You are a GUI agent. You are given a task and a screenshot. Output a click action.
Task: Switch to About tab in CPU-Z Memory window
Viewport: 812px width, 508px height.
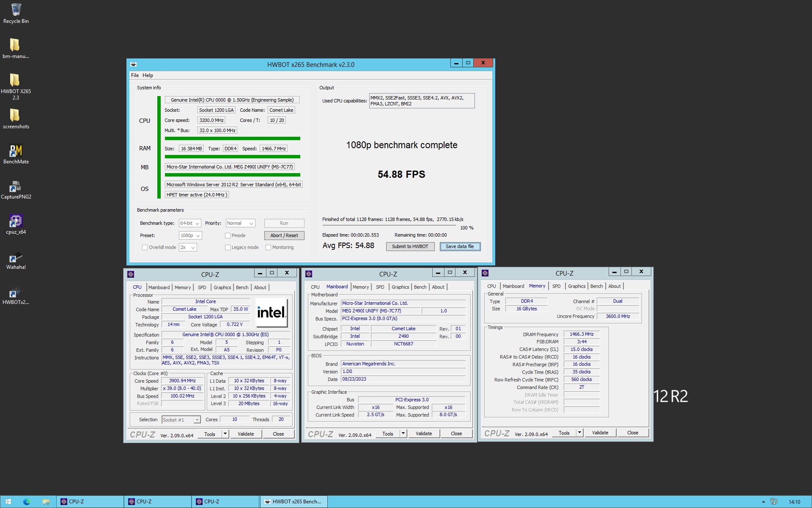[614, 286]
